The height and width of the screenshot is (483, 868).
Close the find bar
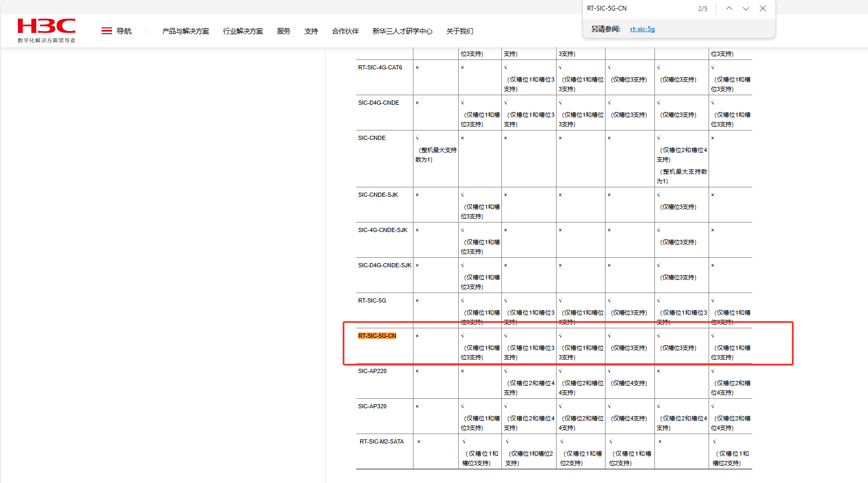pyautogui.click(x=763, y=8)
